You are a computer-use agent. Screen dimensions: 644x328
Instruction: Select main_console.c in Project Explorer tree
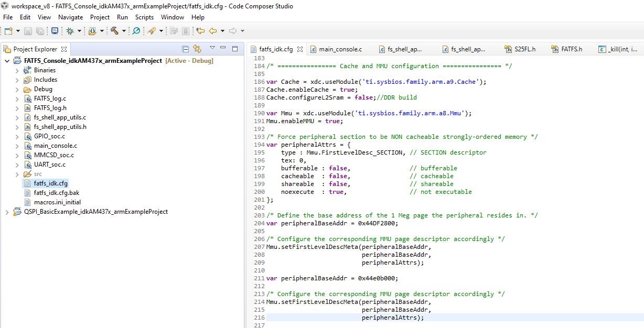55,146
